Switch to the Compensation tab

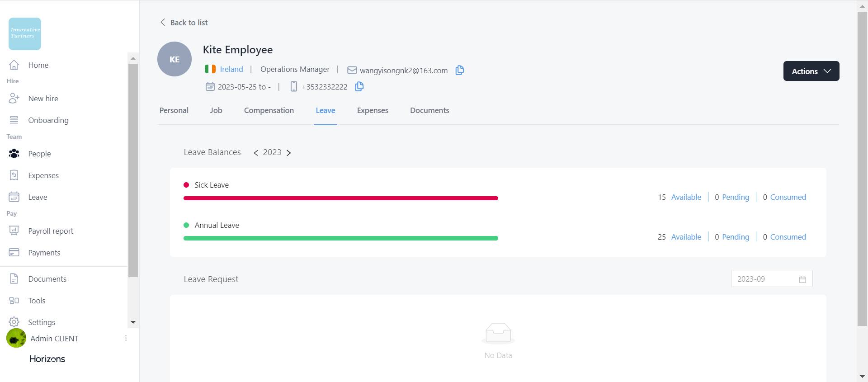tap(269, 110)
